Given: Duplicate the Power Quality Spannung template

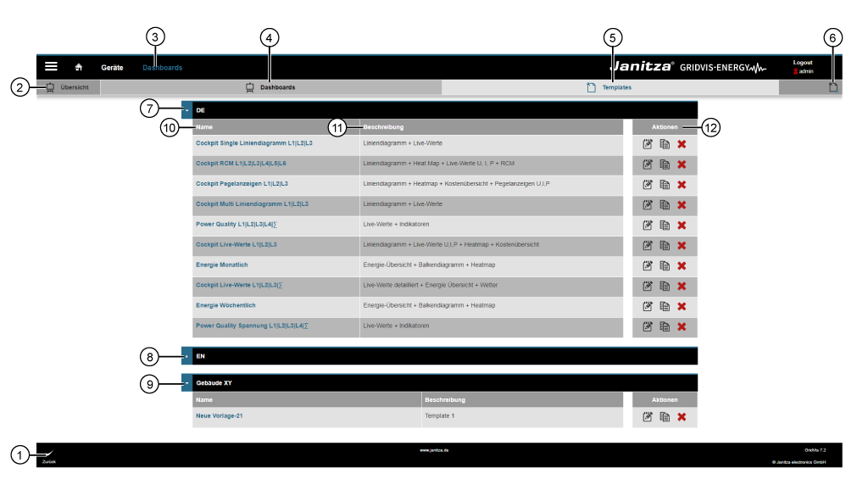Looking at the screenshot, I should (x=665, y=326).
